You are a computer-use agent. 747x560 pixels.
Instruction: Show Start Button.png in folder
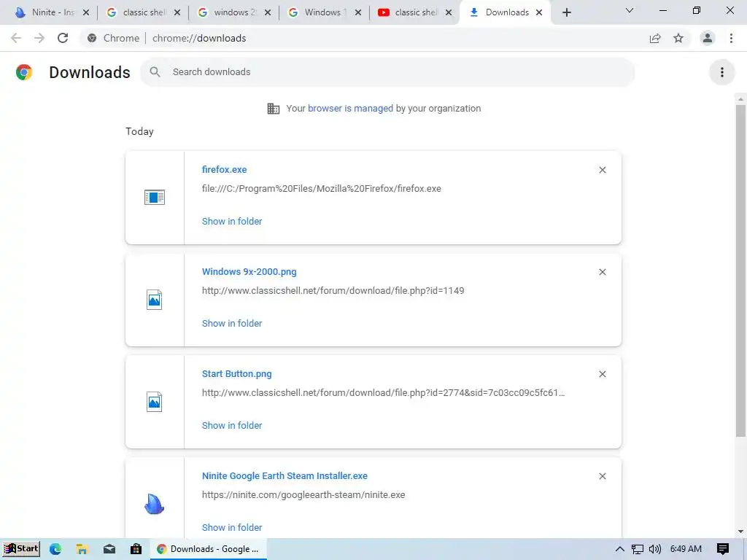tap(232, 425)
